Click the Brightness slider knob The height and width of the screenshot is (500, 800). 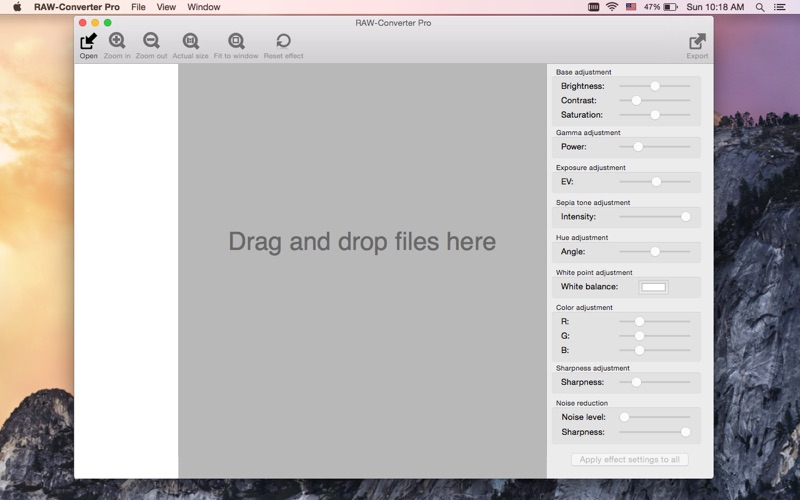pyautogui.click(x=655, y=86)
